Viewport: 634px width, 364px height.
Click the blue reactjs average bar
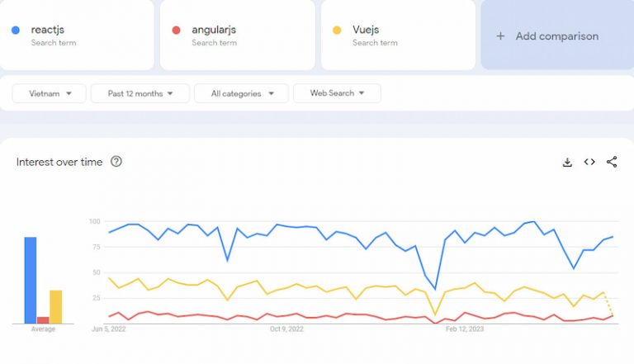coord(31,280)
